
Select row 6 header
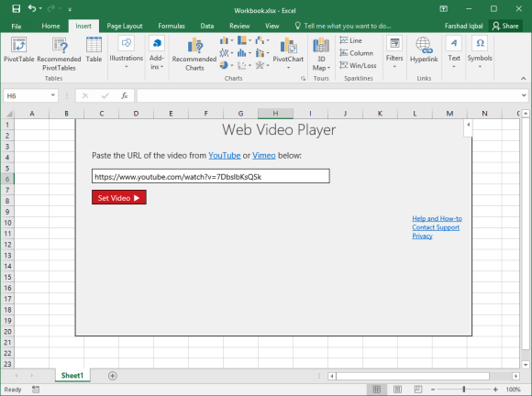pos(7,179)
